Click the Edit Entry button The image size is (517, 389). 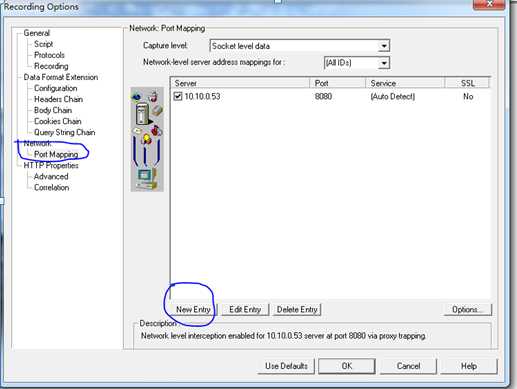[245, 309]
